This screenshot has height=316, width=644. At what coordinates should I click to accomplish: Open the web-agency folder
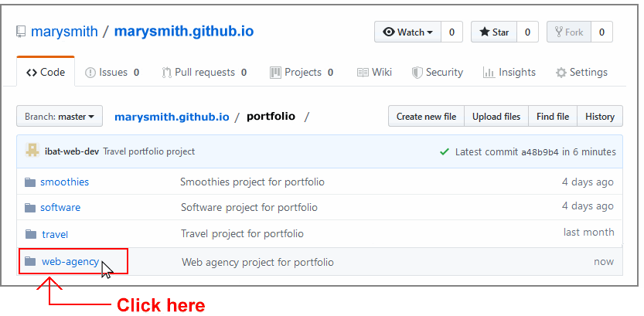coord(70,261)
